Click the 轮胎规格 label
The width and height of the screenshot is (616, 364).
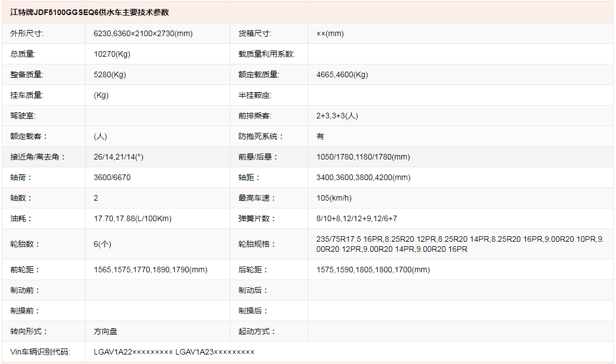tap(257, 245)
